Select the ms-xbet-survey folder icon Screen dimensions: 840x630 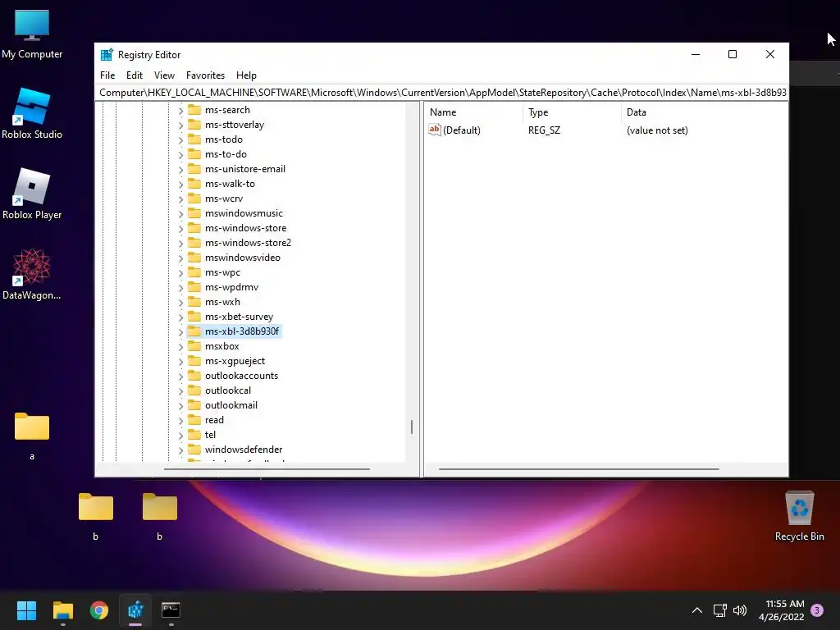pos(194,317)
